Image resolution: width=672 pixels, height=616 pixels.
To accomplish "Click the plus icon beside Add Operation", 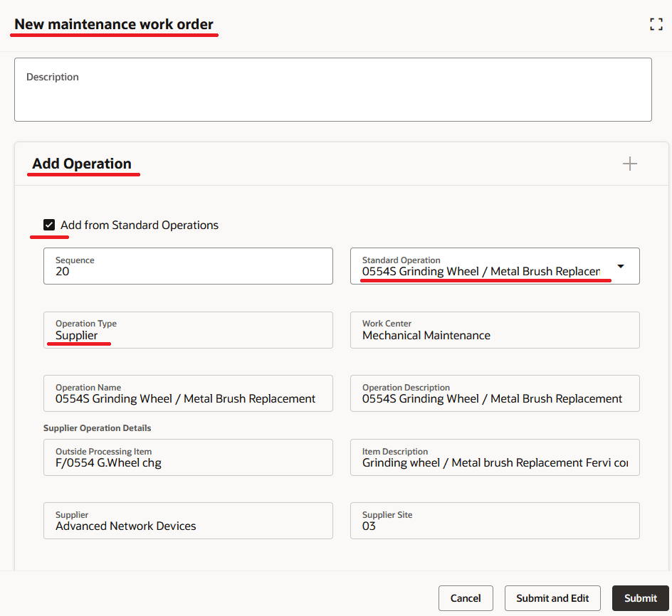I will (629, 163).
